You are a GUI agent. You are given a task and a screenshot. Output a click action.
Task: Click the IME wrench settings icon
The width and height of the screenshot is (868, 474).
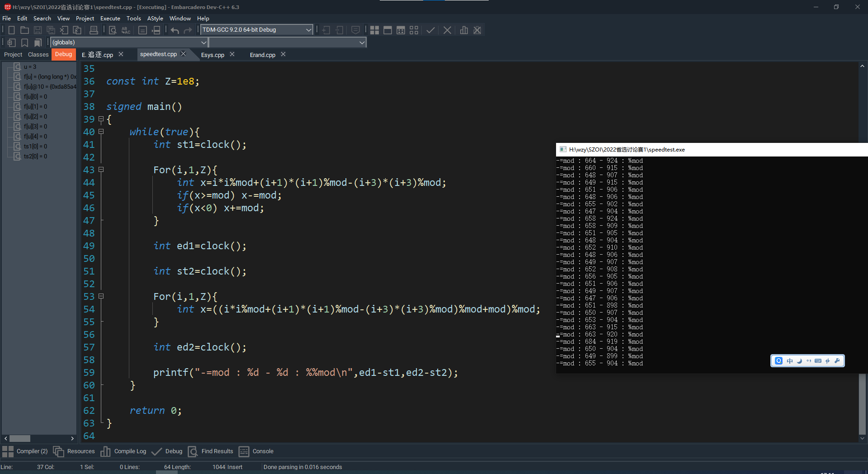(x=837, y=361)
